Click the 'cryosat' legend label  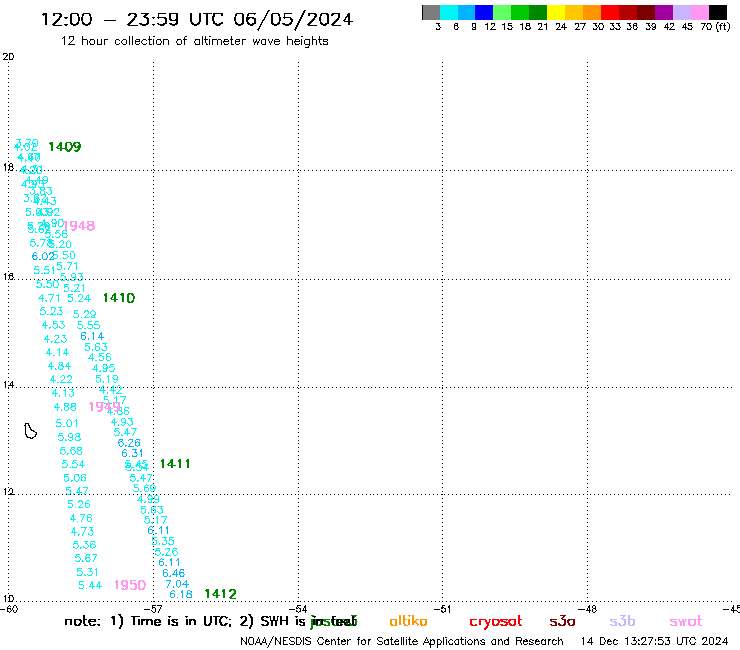click(496, 621)
